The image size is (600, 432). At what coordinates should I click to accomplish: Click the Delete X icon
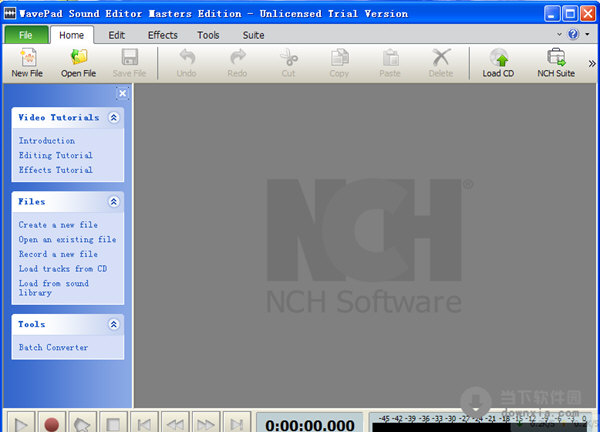(x=441, y=57)
